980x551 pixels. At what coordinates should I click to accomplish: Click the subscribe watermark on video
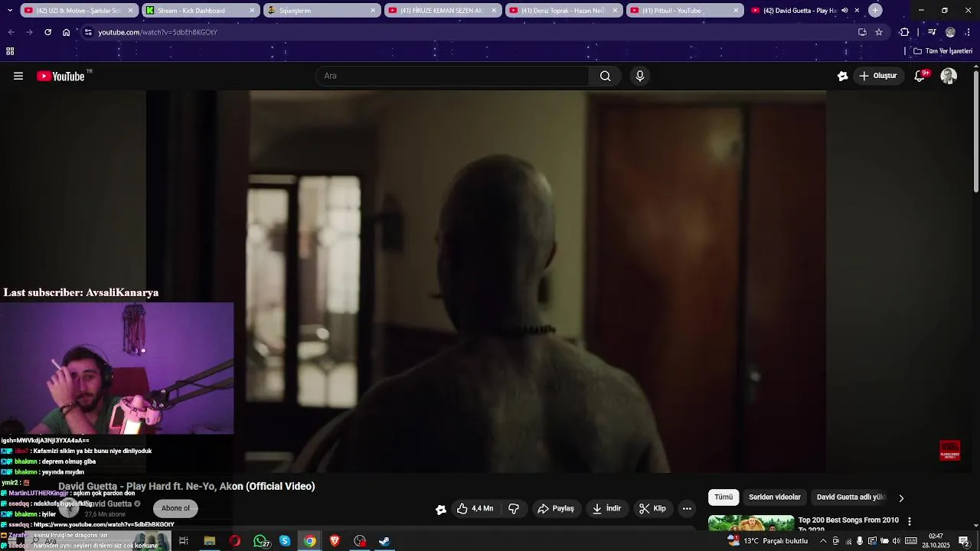pos(949,451)
